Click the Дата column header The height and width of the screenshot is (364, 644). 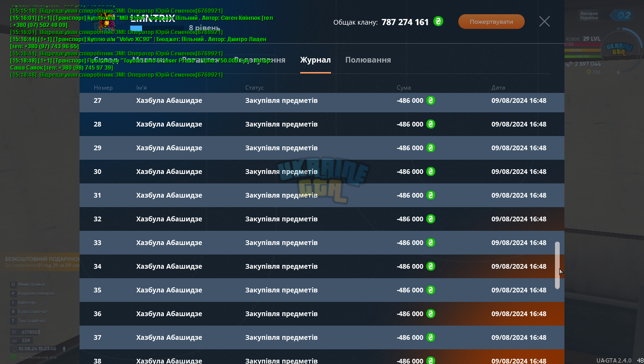[498, 88]
